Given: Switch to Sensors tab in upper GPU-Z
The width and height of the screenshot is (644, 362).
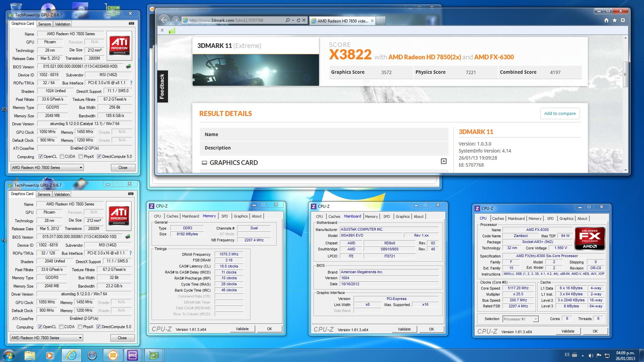Looking at the screenshot, I should [45, 24].
